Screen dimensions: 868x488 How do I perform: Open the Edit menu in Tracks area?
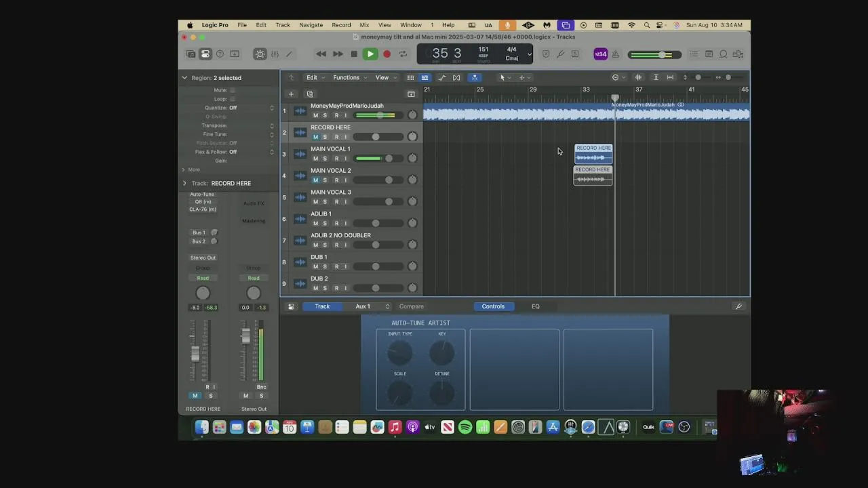[x=314, y=77]
